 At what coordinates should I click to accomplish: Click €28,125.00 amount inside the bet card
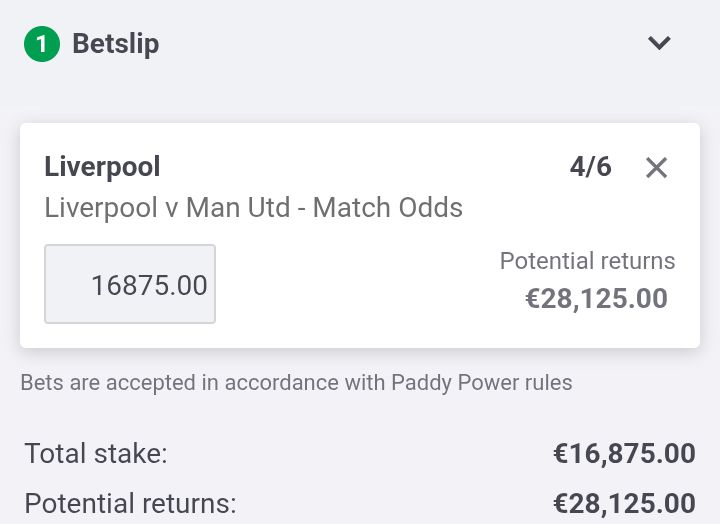click(x=596, y=299)
